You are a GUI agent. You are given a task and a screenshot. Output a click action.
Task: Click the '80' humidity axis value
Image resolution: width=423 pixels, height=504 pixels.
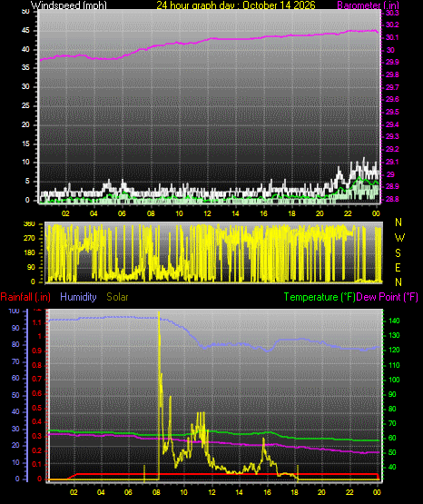15,344
